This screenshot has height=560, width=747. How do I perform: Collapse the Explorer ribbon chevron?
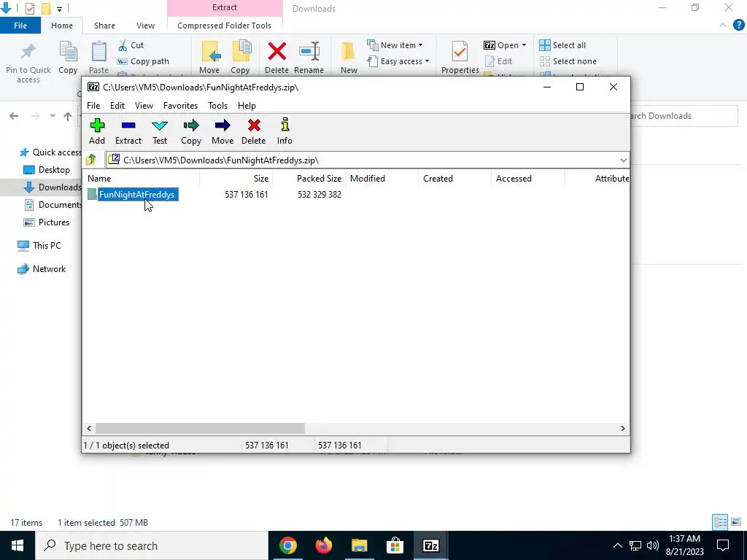coord(723,26)
